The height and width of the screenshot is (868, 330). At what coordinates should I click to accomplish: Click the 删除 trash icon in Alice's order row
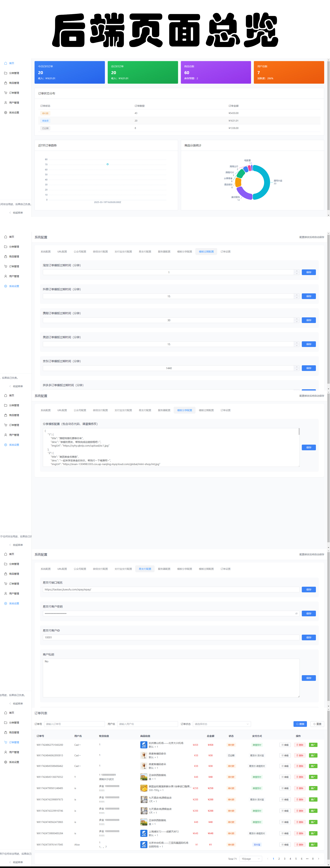tap(298, 844)
